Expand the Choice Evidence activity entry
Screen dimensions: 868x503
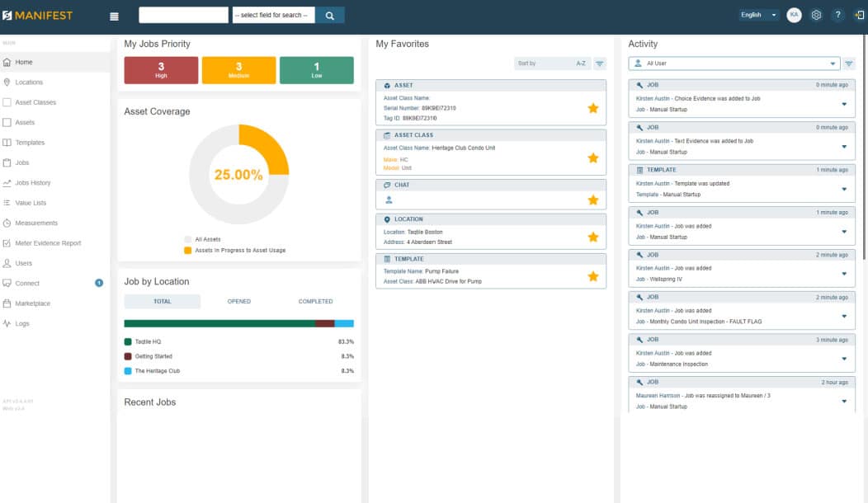tap(843, 104)
